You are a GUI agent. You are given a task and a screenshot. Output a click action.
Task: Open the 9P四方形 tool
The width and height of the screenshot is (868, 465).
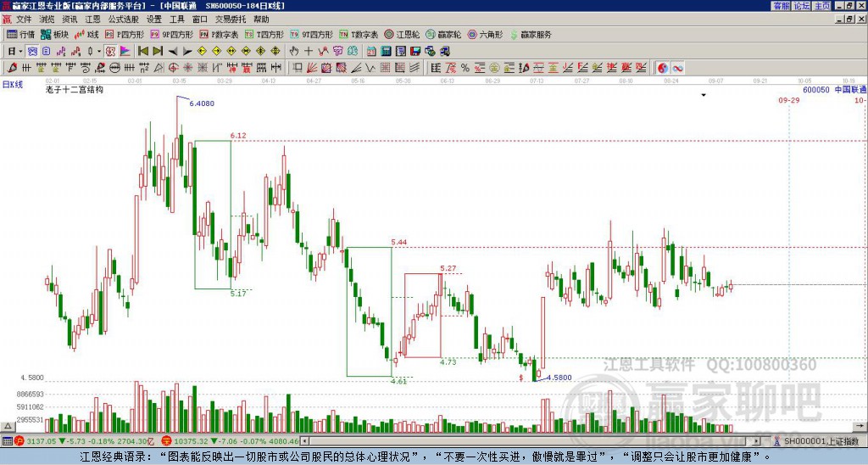tap(171, 34)
